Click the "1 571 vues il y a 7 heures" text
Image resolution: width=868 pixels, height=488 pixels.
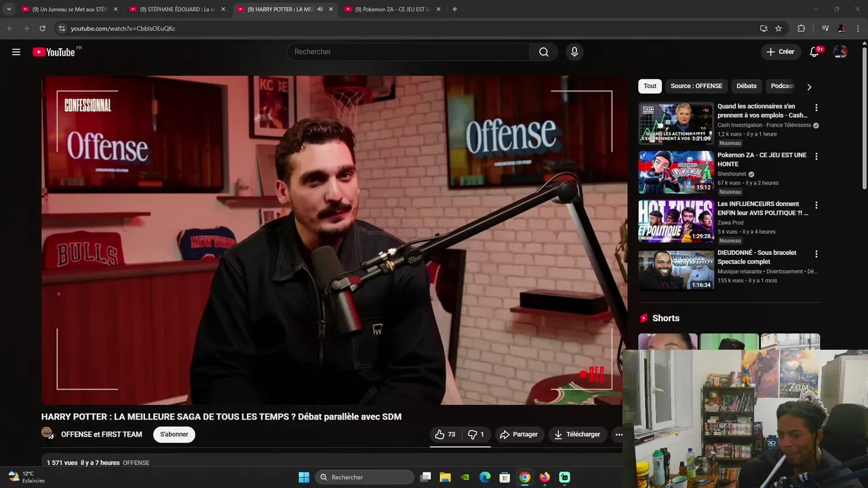pyautogui.click(x=83, y=463)
